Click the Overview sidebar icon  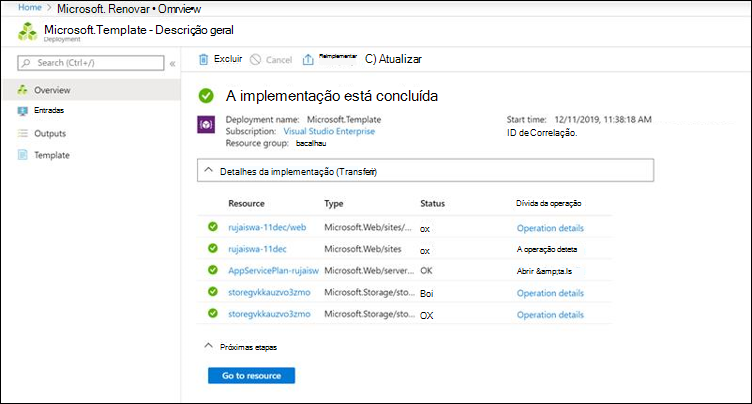coord(23,90)
